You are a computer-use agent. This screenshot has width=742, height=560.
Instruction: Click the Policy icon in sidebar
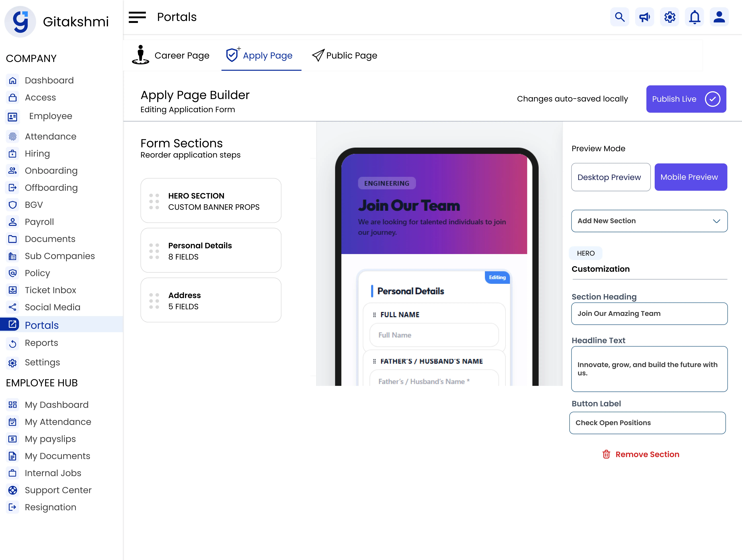pyautogui.click(x=12, y=273)
